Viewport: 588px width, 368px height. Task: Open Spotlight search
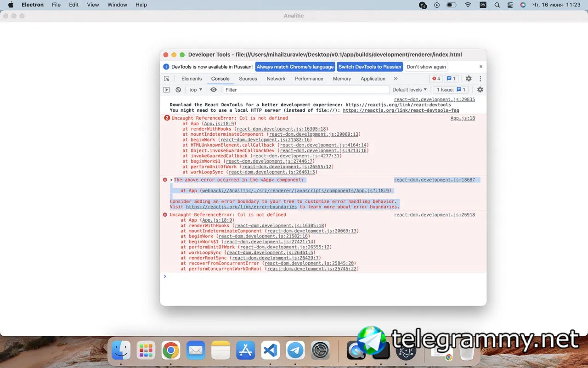(x=497, y=5)
